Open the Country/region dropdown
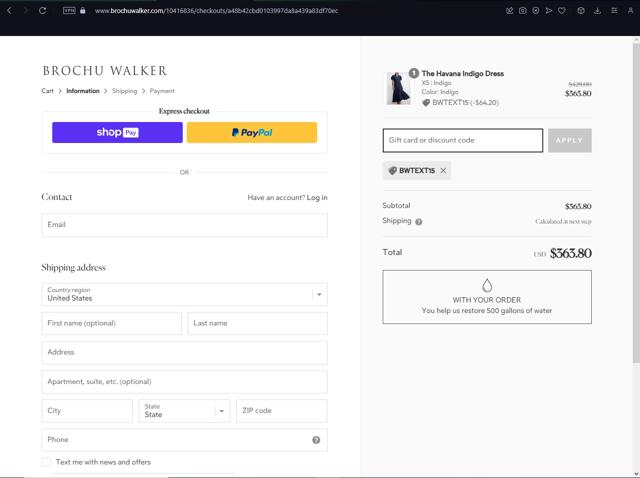 tap(184, 294)
